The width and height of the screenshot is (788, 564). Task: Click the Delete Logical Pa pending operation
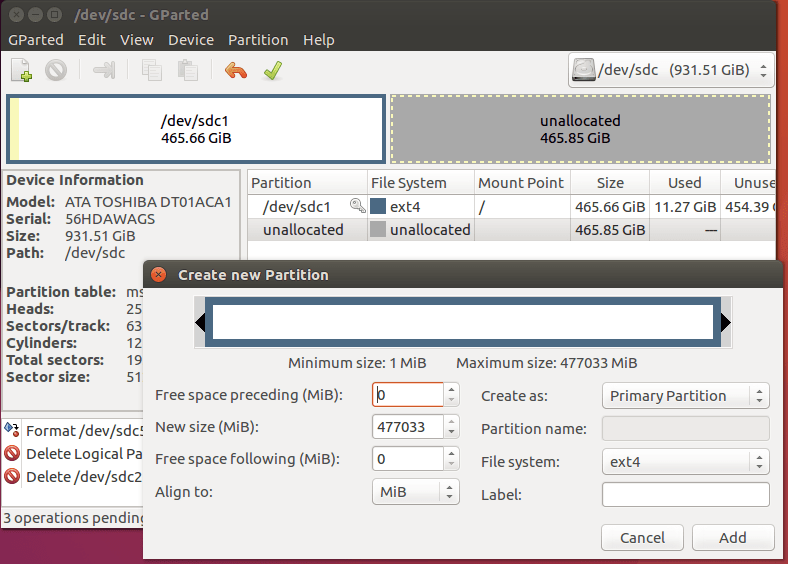tap(73, 453)
